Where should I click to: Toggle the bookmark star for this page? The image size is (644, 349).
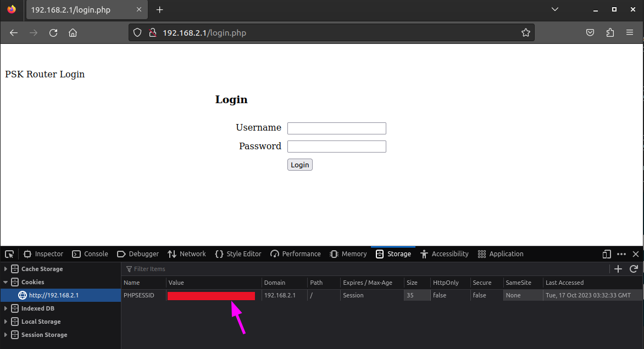pos(526,32)
